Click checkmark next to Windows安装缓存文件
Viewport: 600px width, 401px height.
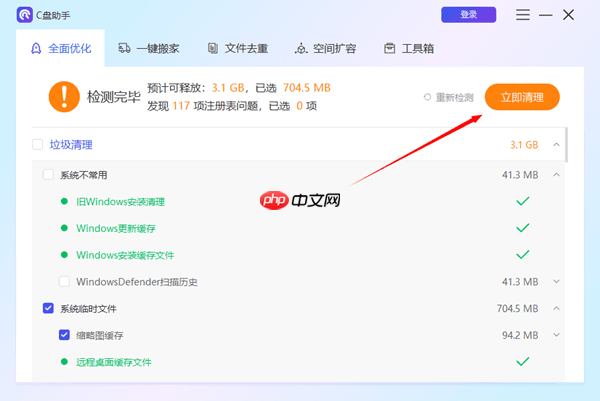523,255
